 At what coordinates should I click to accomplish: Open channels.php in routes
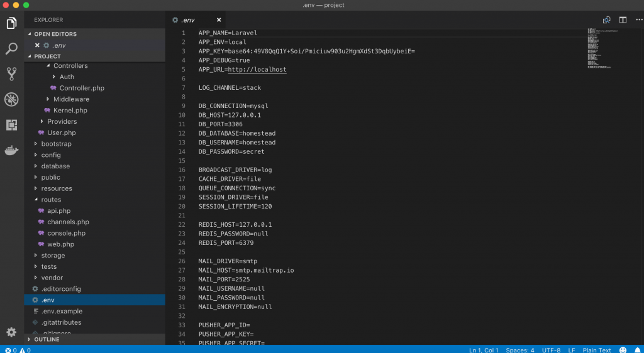(x=68, y=222)
